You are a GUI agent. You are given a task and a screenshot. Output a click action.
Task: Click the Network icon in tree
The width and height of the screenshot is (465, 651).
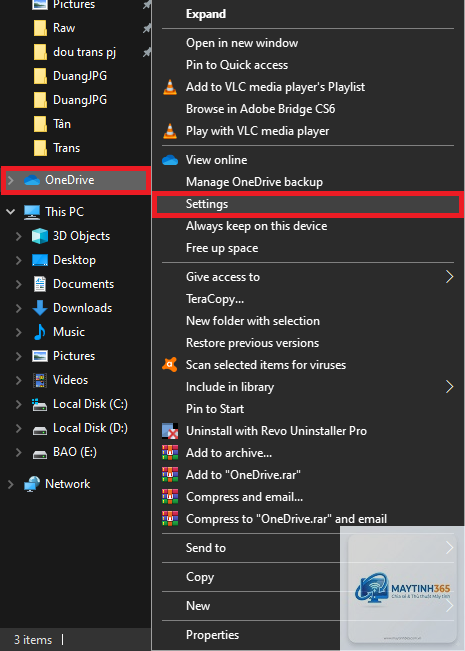pos(32,484)
